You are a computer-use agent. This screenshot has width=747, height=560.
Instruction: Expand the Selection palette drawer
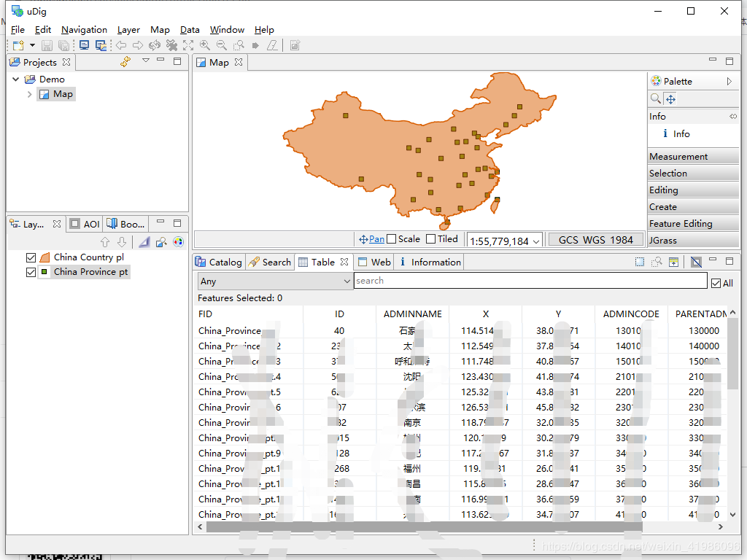693,174
